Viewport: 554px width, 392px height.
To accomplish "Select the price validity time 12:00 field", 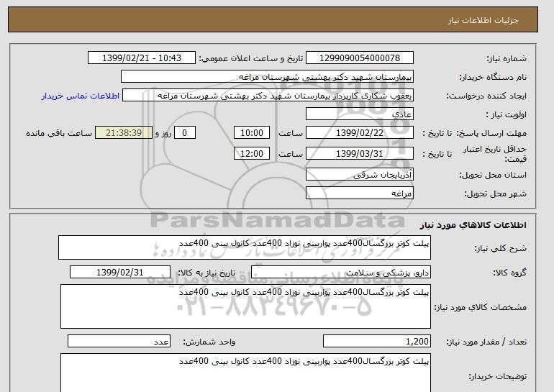I will (x=253, y=153).
